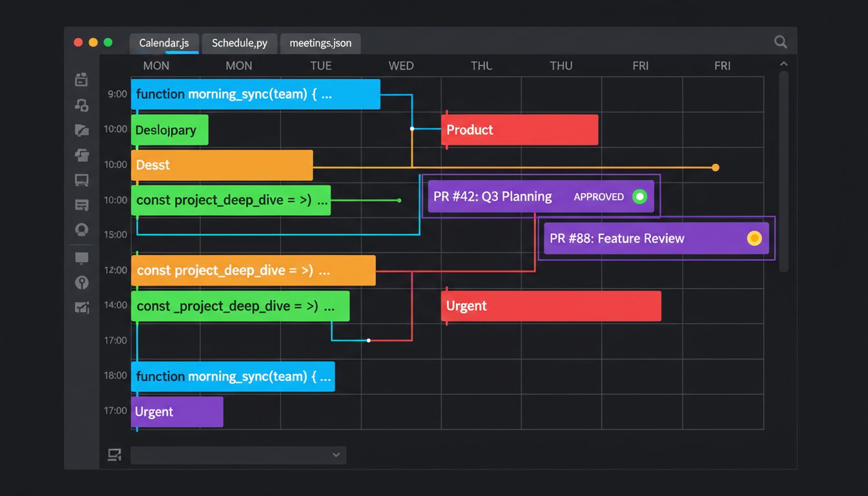Expand the bottom selector using its chevron arrow

point(336,455)
